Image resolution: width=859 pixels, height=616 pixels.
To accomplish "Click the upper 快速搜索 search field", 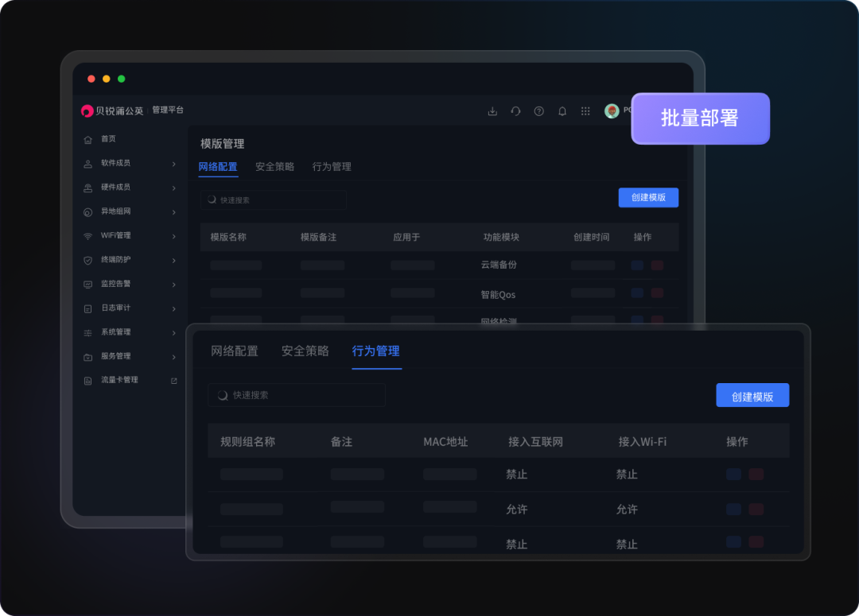I will point(274,200).
